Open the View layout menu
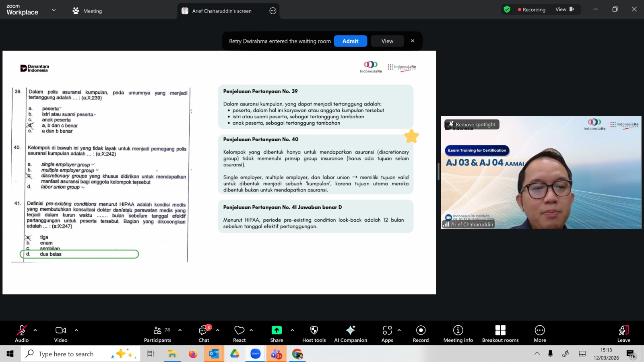This screenshot has width=644, height=362. point(564,10)
